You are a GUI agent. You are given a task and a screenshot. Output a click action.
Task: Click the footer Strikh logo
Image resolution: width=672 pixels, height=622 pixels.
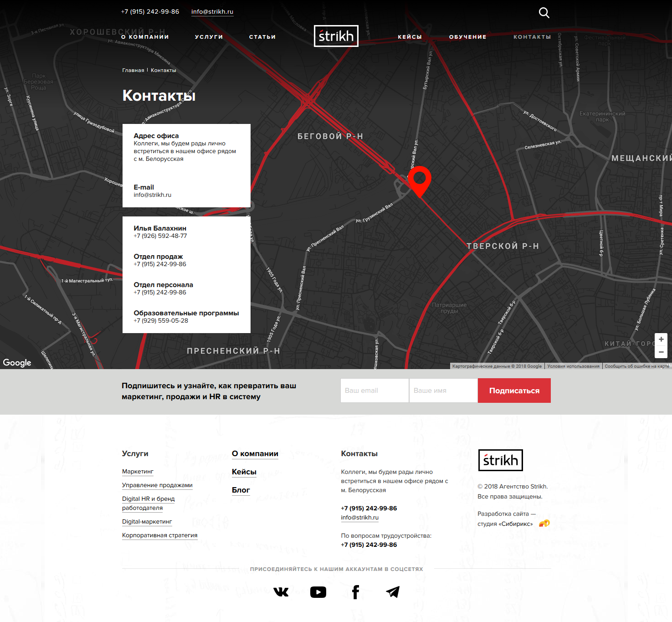tap(500, 460)
